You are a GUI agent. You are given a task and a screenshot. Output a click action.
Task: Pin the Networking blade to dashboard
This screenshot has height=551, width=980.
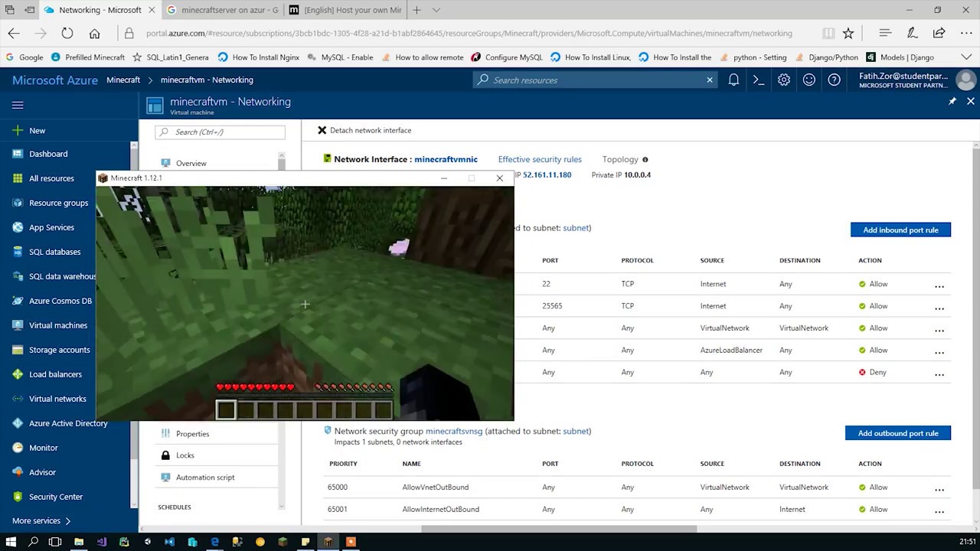[x=952, y=101]
